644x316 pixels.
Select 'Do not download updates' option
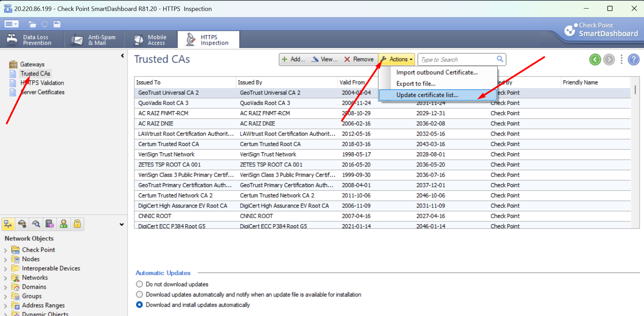tap(139, 284)
